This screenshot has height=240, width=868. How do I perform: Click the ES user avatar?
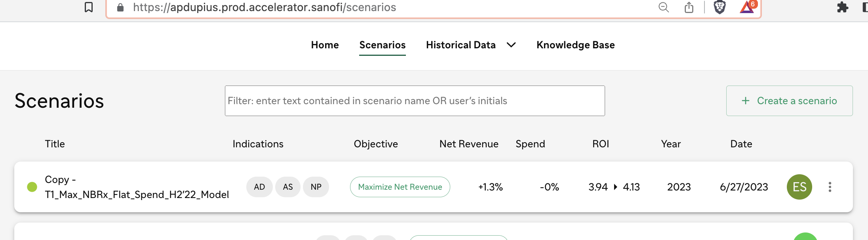click(799, 187)
